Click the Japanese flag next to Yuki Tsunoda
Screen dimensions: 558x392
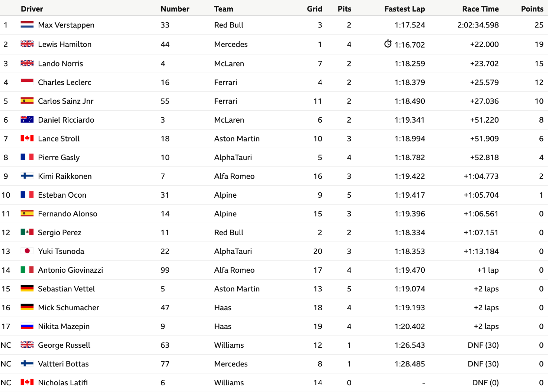click(x=27, y=251)
